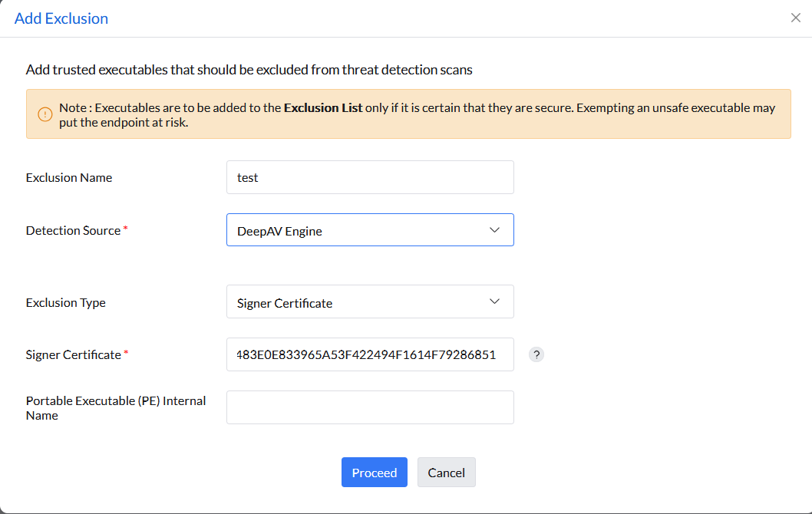The image size is (812, 514).
Task: Click the Exclusion Name input field
Action: [370, 177]
